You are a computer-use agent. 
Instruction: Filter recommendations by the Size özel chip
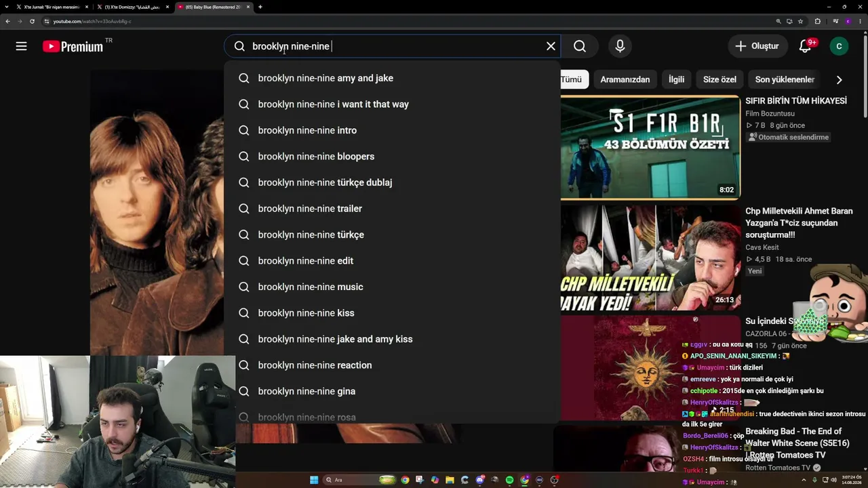719,79
